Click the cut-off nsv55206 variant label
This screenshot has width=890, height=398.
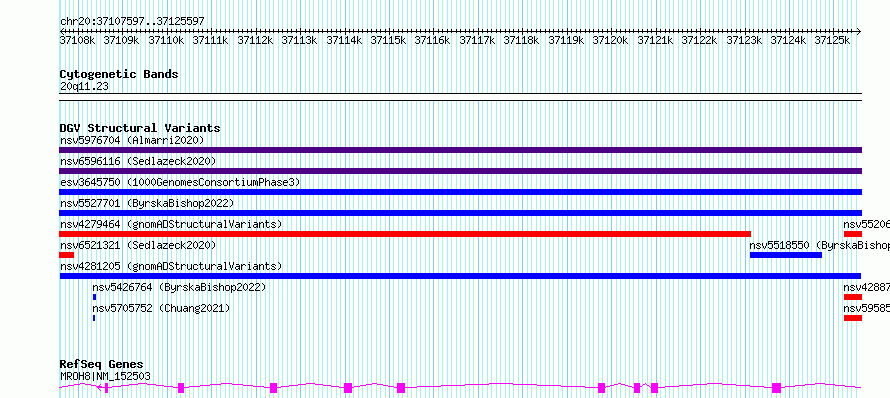click(866, 224)
